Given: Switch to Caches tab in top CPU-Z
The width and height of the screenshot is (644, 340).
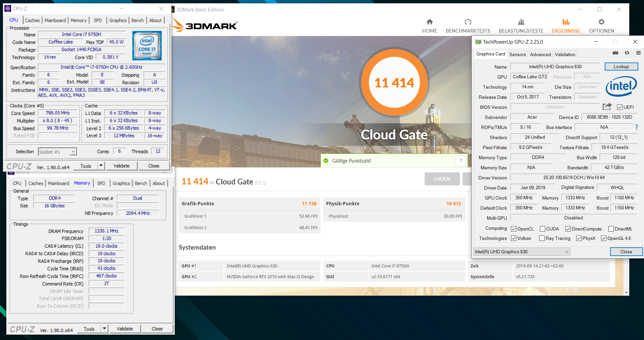Looking at the screenshot, I should point(32,20).
